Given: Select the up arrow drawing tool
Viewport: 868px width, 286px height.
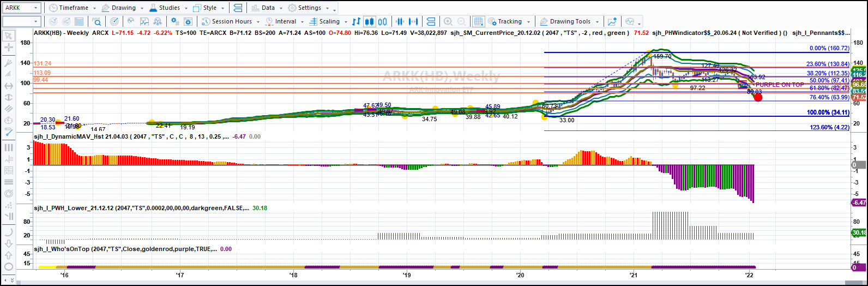Looking at the screenshot, I should tap(9, 255).
